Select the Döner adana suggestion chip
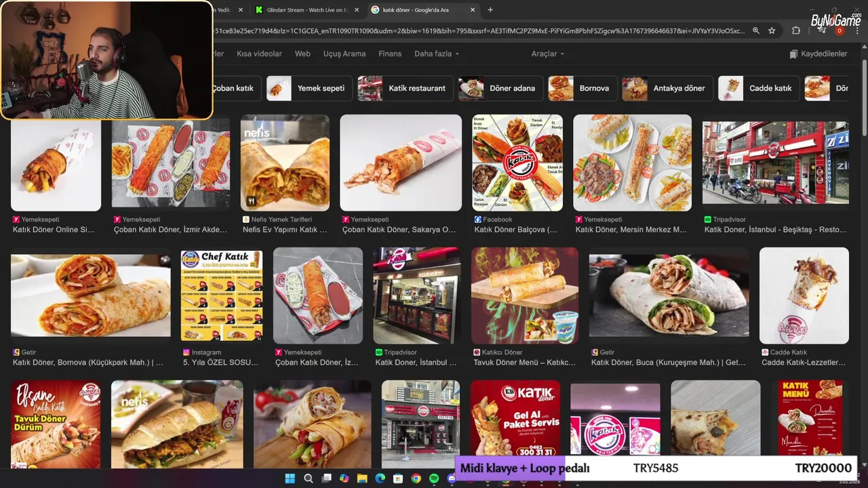Viewport: 868px width, 488px height. pyautogui.click(x=500, y=88)
